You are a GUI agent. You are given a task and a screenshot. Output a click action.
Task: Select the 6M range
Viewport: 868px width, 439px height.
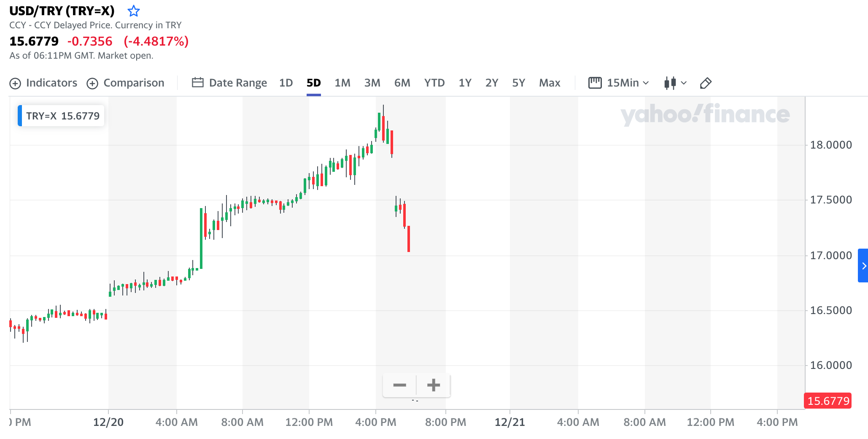(402, 83)
